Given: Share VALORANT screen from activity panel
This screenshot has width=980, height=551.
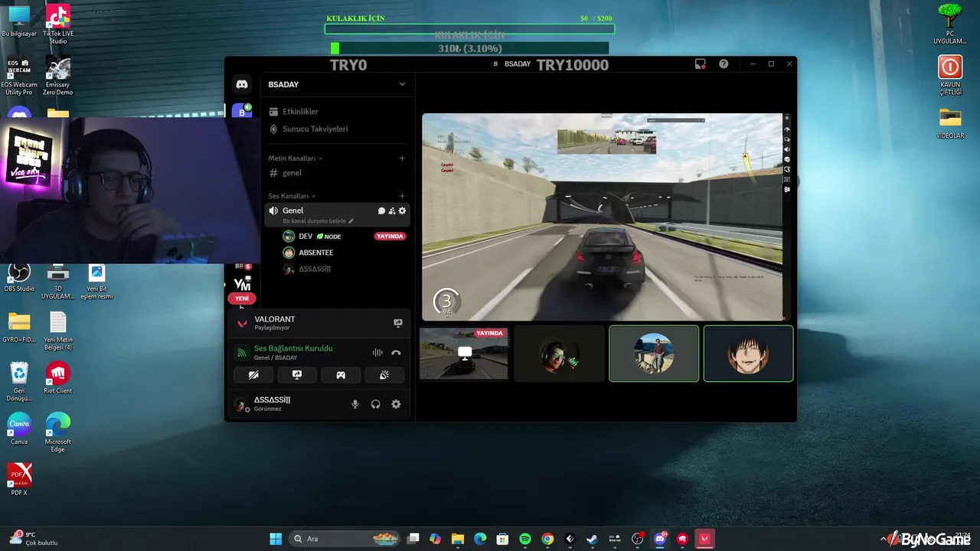Looking at the screenshot, I should point(398,323).
